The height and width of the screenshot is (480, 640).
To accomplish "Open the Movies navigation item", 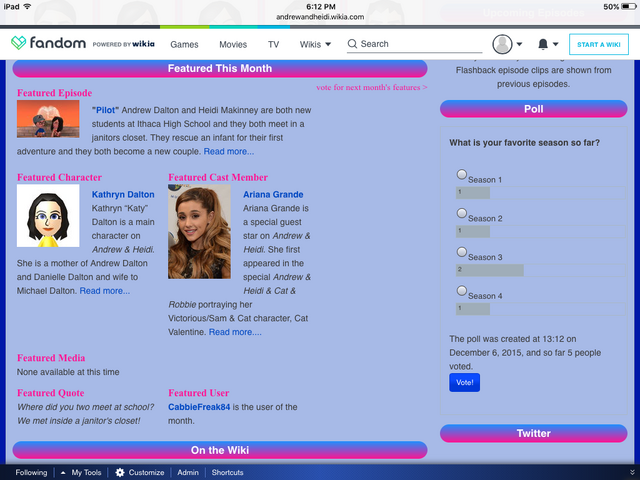I will point(233,44).
